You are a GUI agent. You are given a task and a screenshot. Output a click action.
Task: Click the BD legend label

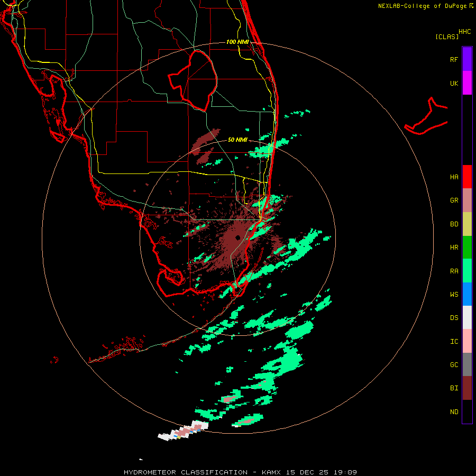click(x=454, y=224)
